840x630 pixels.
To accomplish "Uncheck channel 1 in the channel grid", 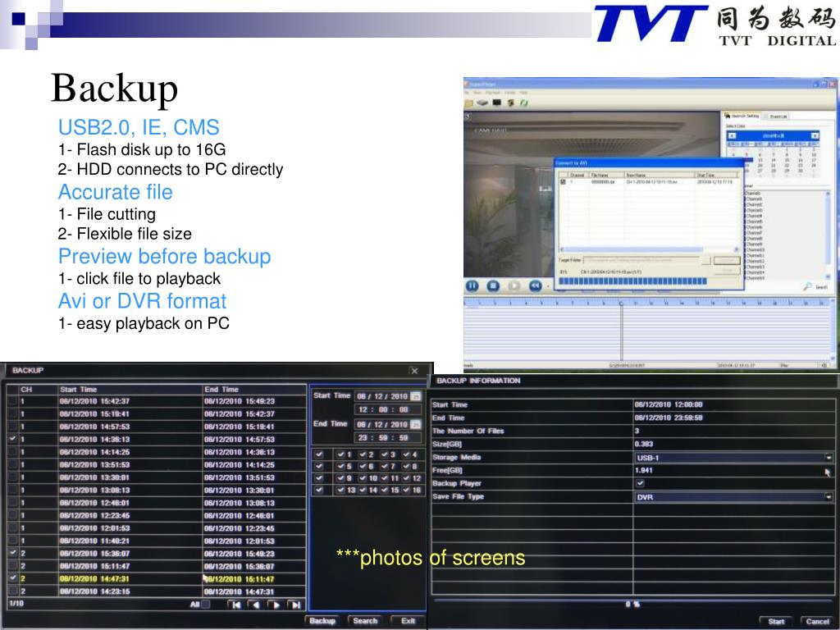I will coord(340,454).
